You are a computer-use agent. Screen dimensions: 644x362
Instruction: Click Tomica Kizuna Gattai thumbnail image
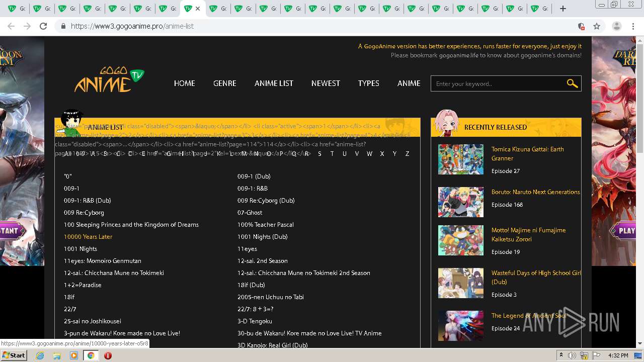click(461, 159)
